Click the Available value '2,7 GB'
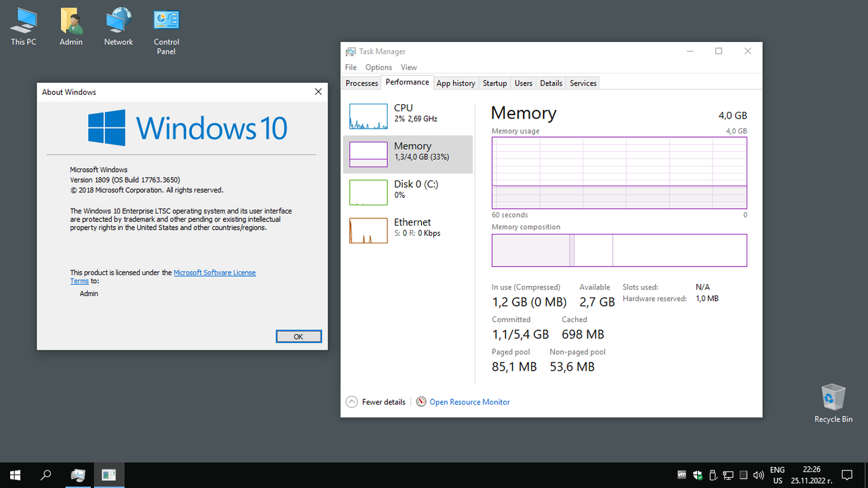 (x=597, y=302)
